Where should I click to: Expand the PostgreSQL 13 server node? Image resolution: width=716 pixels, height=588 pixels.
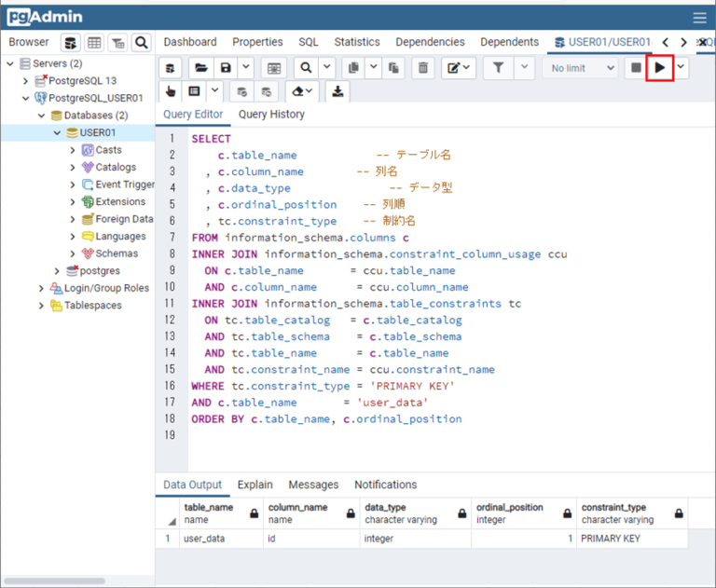coord(27,81)
